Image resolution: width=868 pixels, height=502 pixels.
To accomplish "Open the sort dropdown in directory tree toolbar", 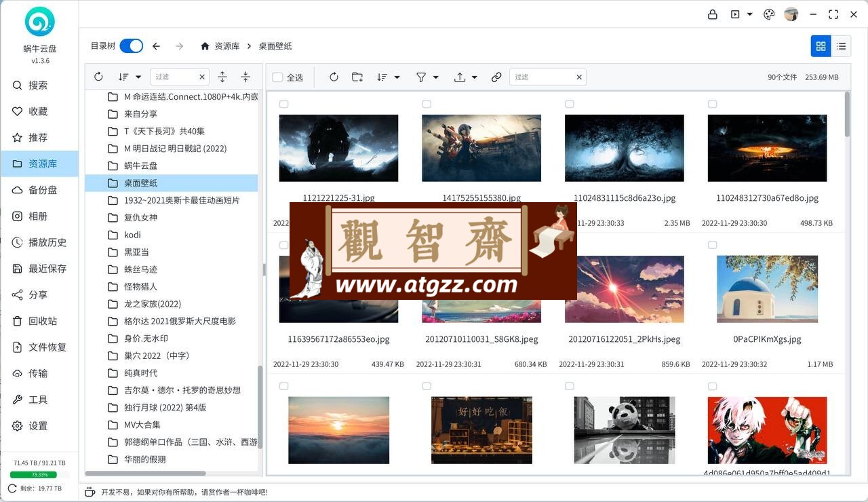I will (129, 77).
